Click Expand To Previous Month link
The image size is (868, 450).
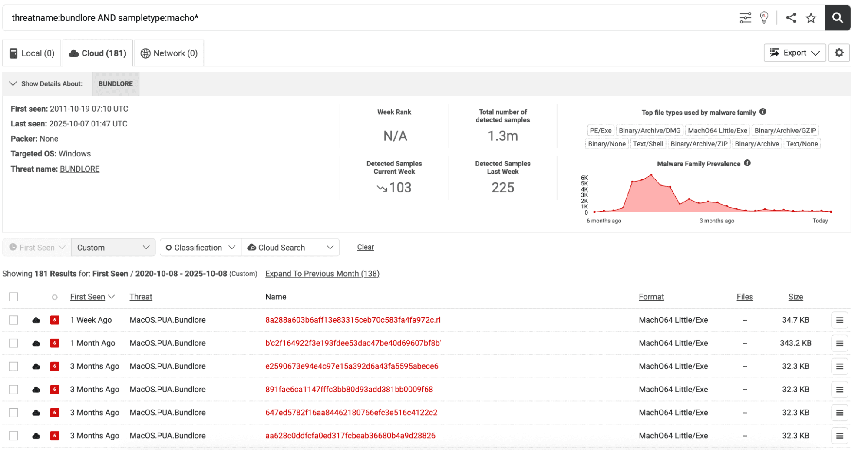(x=322, y=273)
